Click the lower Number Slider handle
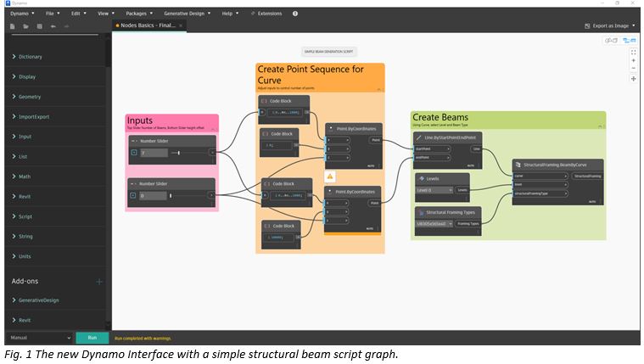The width and height of the screenshot is (644, 364). point(171,196)
